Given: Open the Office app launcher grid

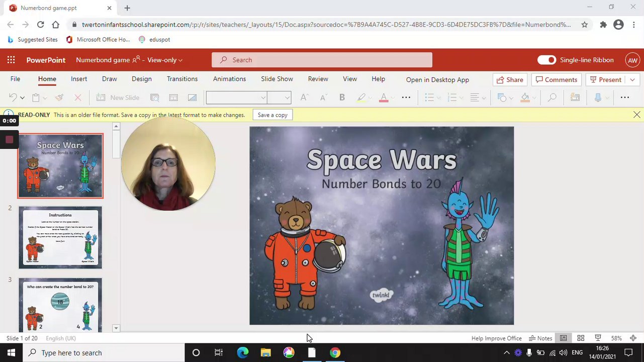Looking at the screenshot, I should pos(11,60).
